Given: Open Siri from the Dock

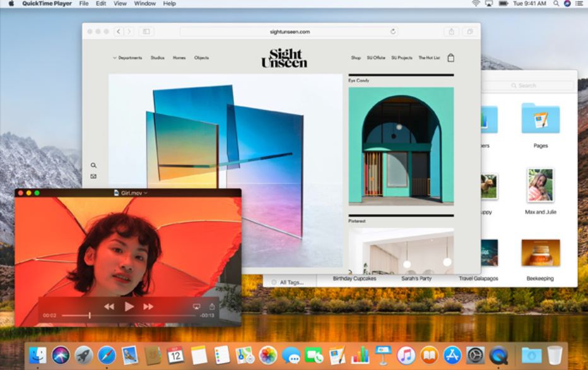Looking at the screenshot, I should [61, 355].
